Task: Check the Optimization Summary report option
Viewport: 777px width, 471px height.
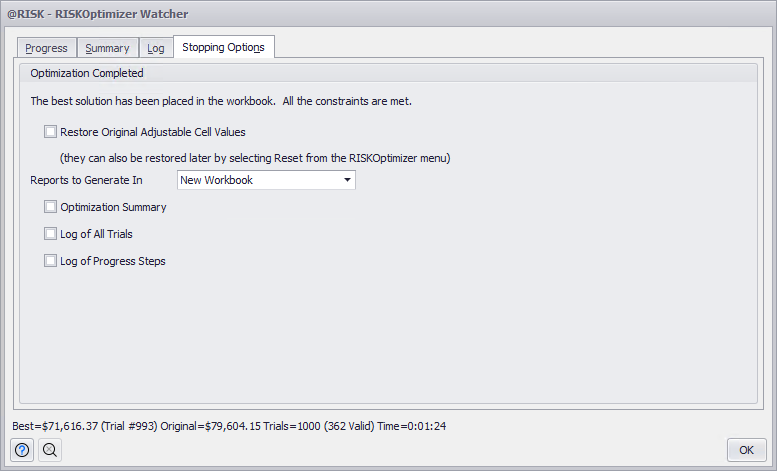Action: tap(51, 207)
